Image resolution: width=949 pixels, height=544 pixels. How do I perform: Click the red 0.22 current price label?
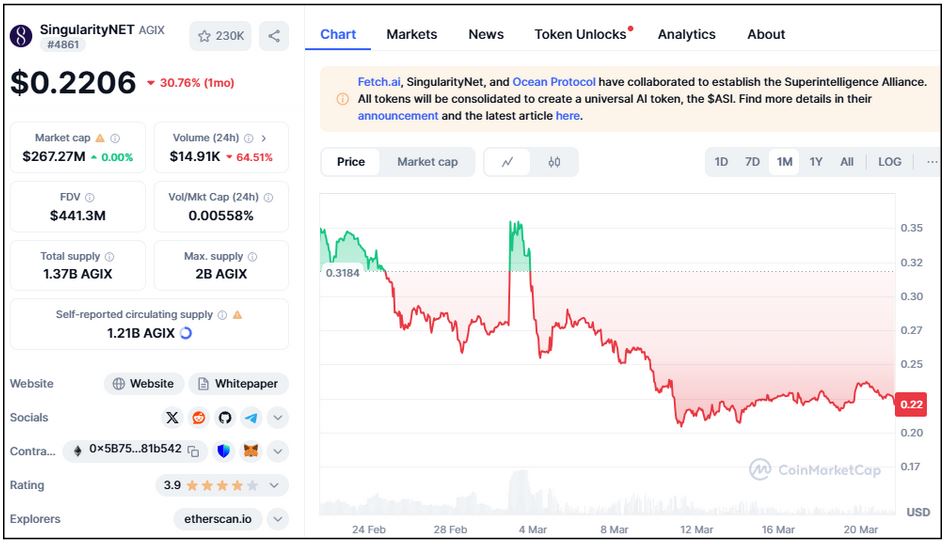[911, 404]
